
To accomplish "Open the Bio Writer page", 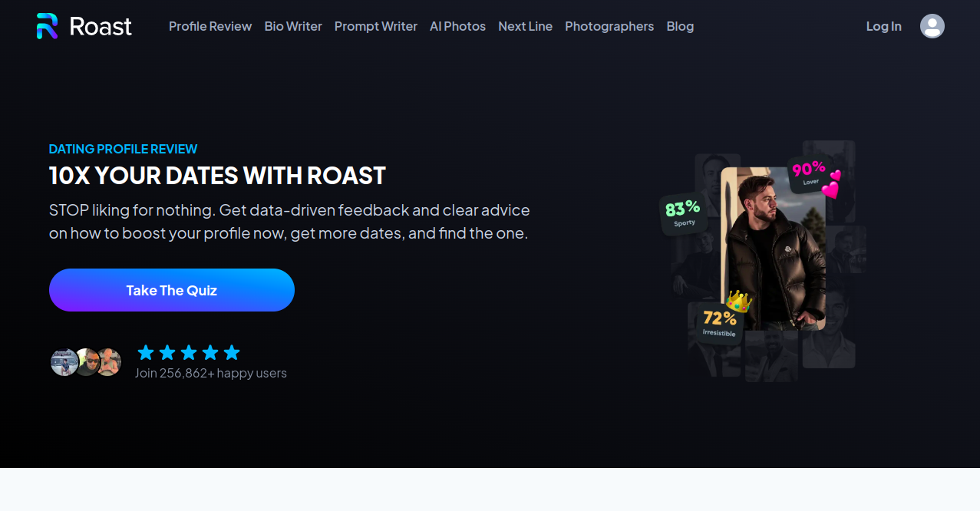I will [x=293, y=26].
